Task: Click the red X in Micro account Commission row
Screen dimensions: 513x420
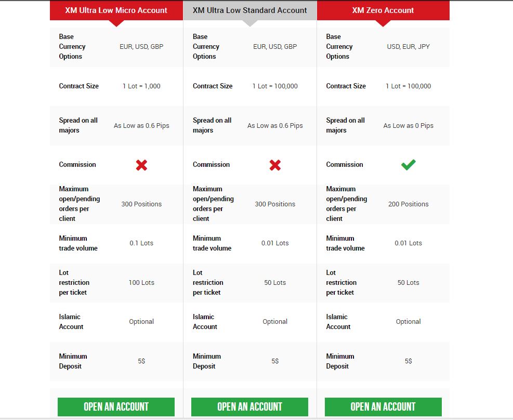Action: click(141, 165)
